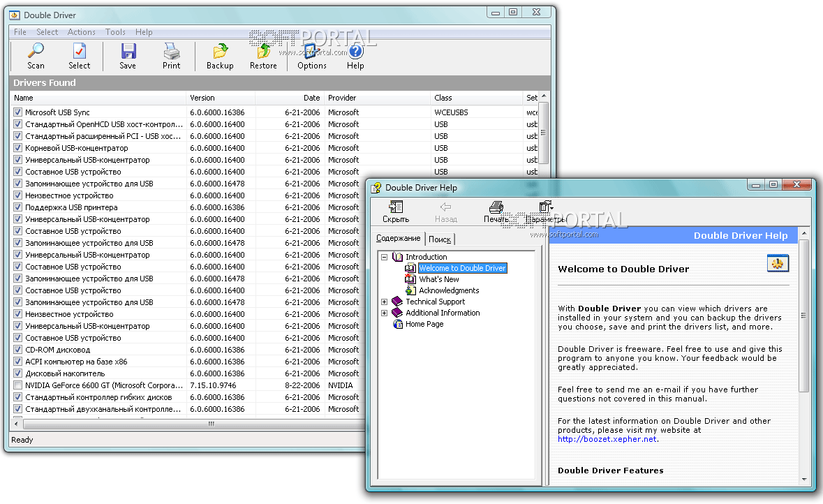Uncheck Стандартный контроллер гибких дисков
The width and height of the screenshot is (823, 504).
tap(18, 397)
